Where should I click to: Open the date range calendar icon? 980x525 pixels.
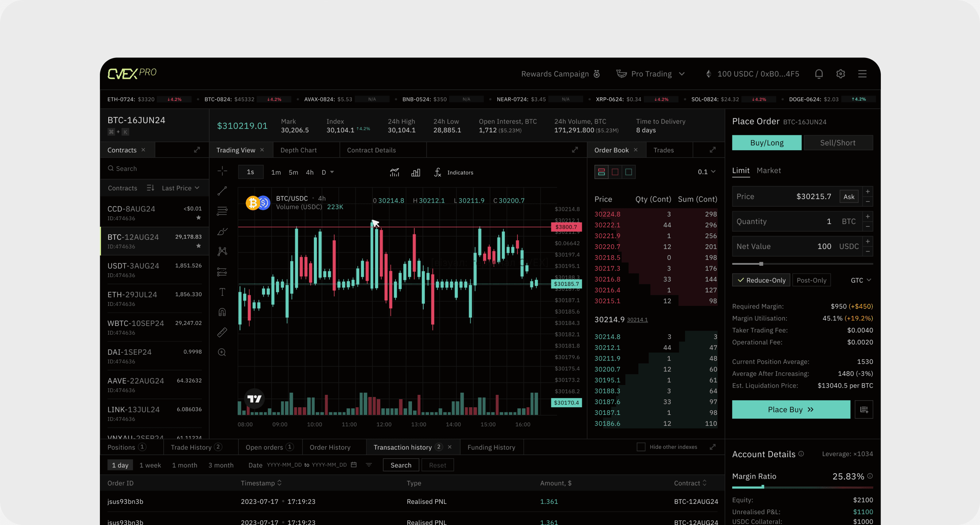[x=354, y=464]
